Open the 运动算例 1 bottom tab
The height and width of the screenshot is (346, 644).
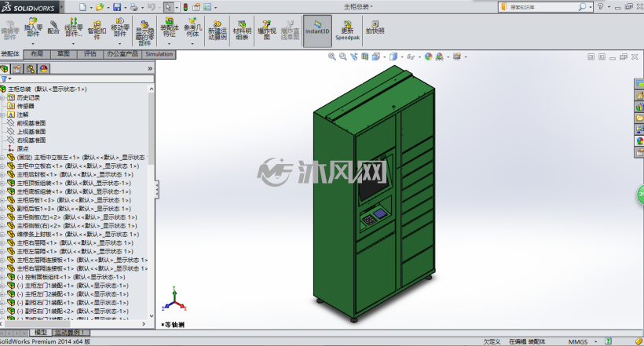click(x=69, y=333)
